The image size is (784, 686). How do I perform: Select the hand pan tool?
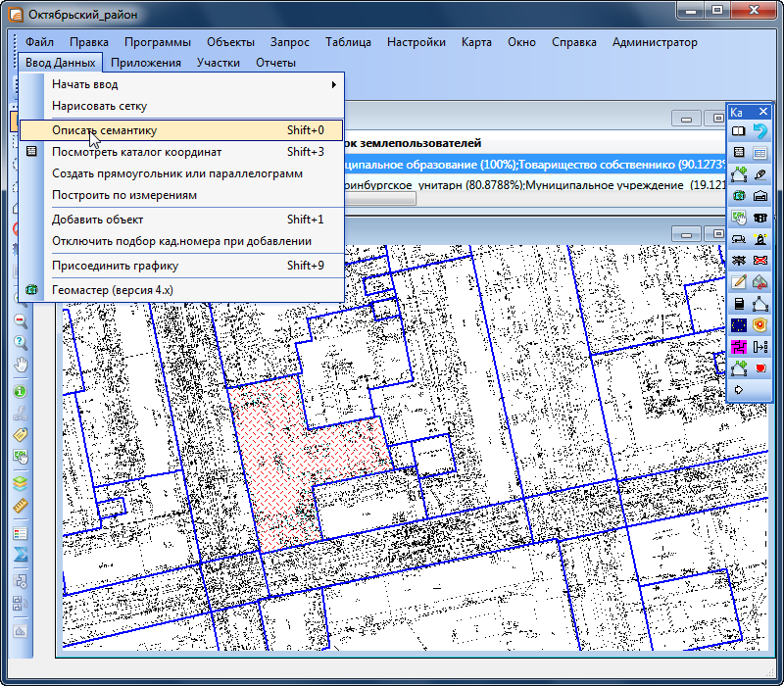tap(20, 365)
